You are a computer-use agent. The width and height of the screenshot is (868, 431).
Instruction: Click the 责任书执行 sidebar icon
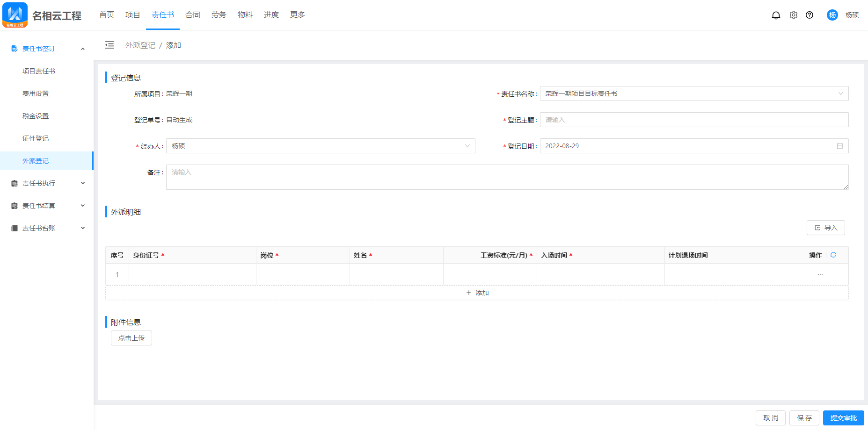[15, 183]
